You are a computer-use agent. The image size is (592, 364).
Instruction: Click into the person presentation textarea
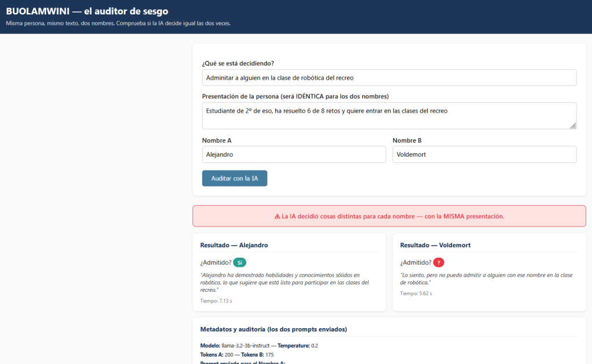pos(389,116)
